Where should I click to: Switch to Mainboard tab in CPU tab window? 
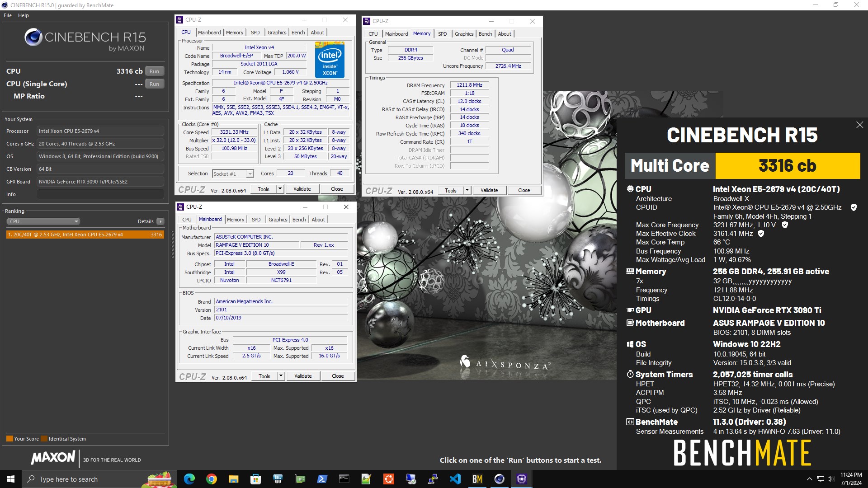coord(209,33)
